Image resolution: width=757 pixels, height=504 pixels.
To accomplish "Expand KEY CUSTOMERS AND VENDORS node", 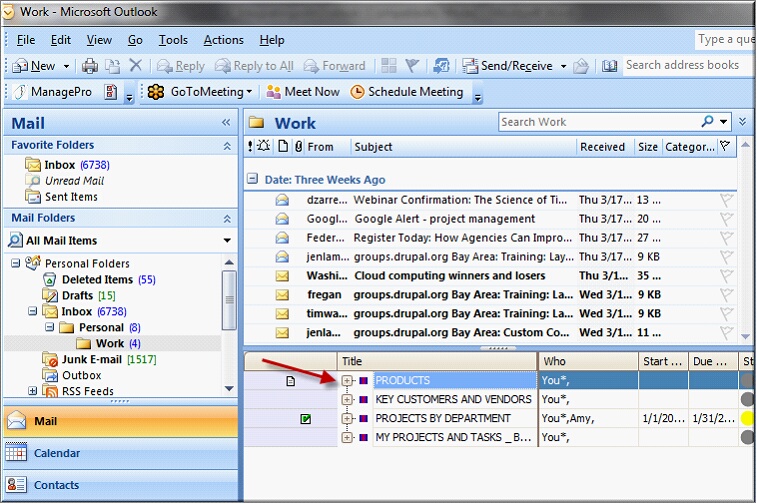I will tap(347, 399).
